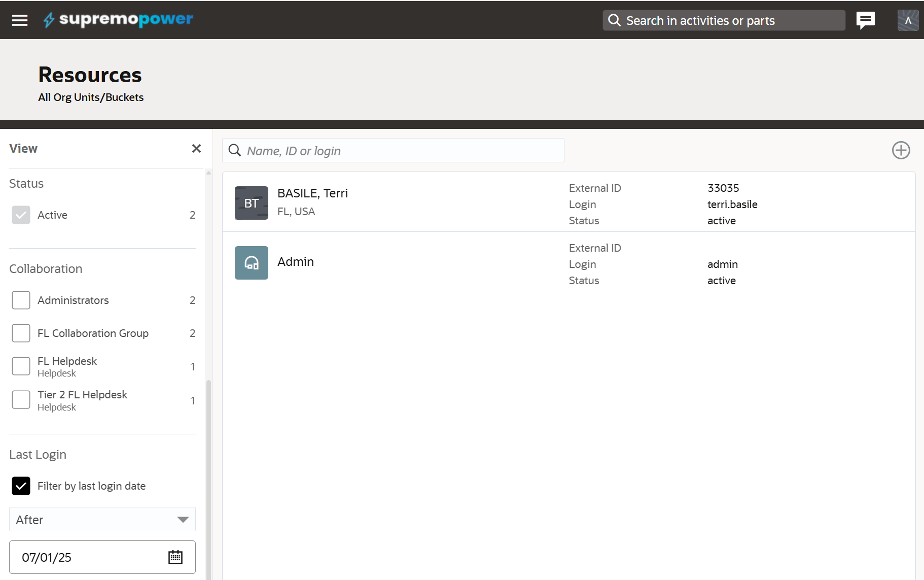Click the helpdesk headset icon for Admin
924x580 pixels.
point(251,262)
